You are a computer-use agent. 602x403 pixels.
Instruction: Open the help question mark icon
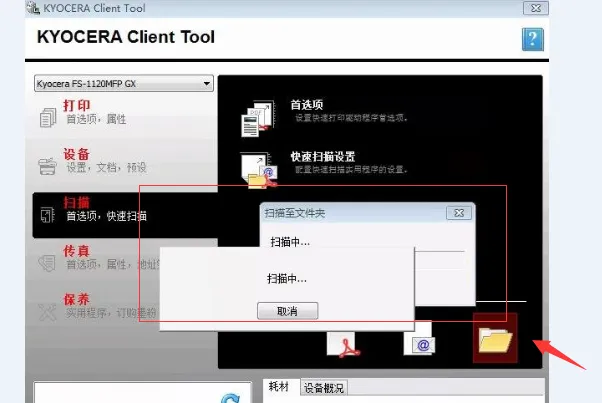click(532, 40)
